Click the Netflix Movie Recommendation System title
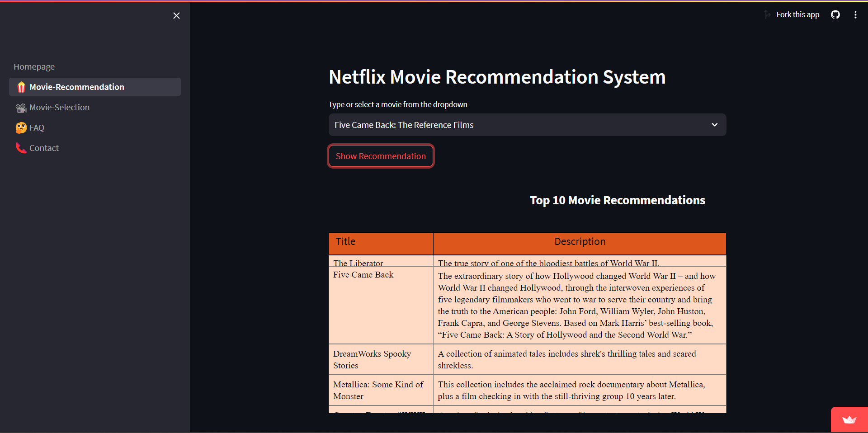This screenshot has height=433, width=868. [497, 77]
